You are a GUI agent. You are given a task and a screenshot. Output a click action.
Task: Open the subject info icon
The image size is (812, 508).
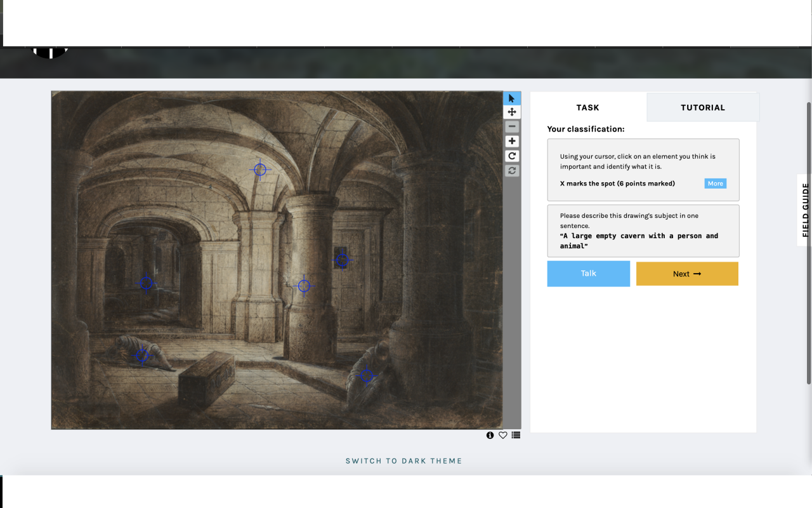(x=490, y=435)
